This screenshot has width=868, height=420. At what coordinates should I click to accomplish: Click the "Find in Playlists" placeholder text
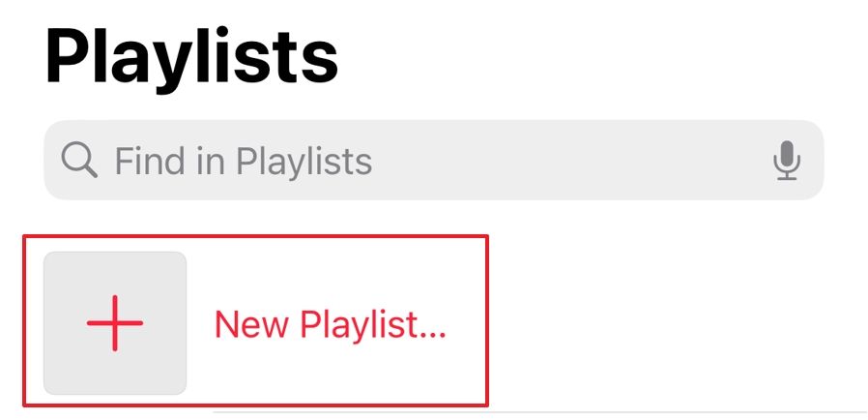[x=244, y=161]
